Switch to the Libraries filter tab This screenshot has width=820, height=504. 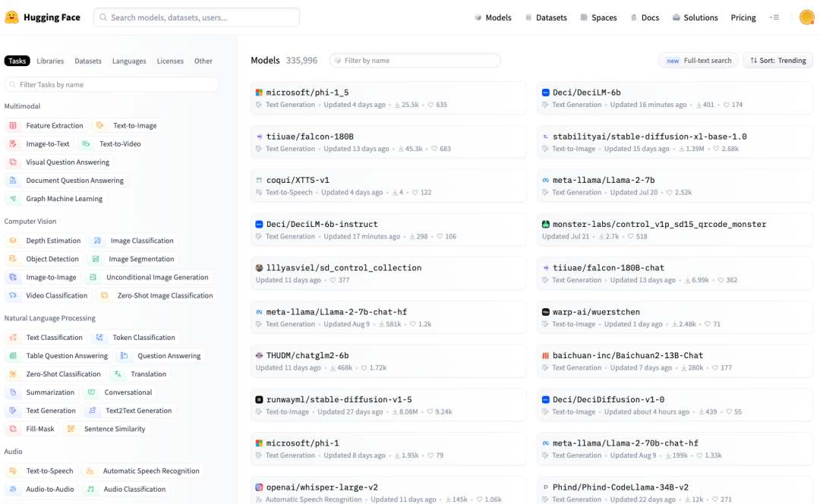50,61
